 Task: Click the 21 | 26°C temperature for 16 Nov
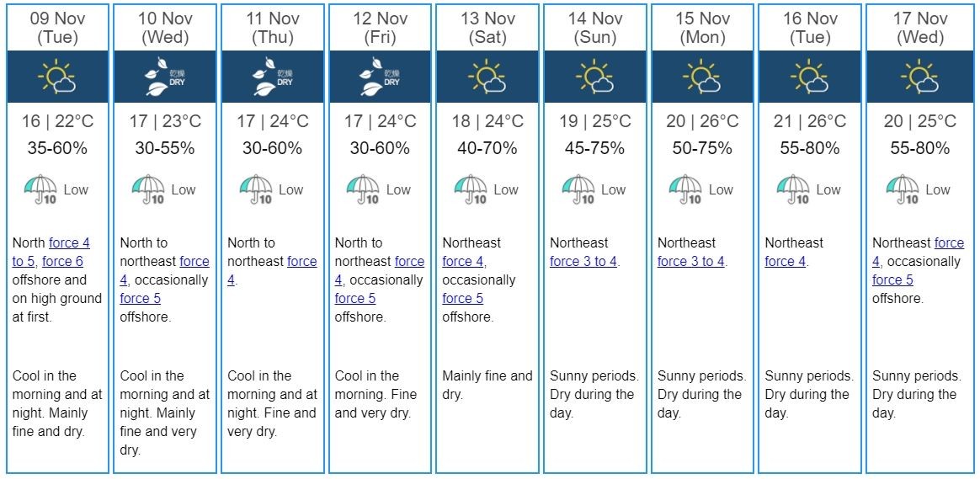click(x=810, y=120)
